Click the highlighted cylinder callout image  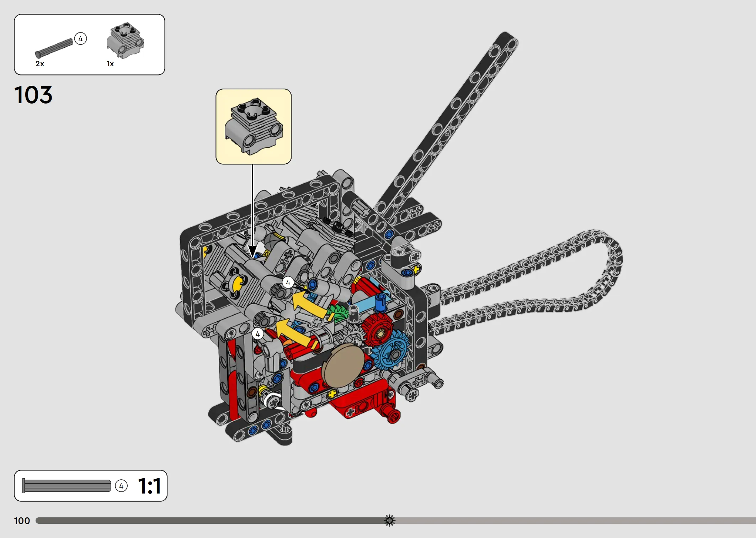254,126
